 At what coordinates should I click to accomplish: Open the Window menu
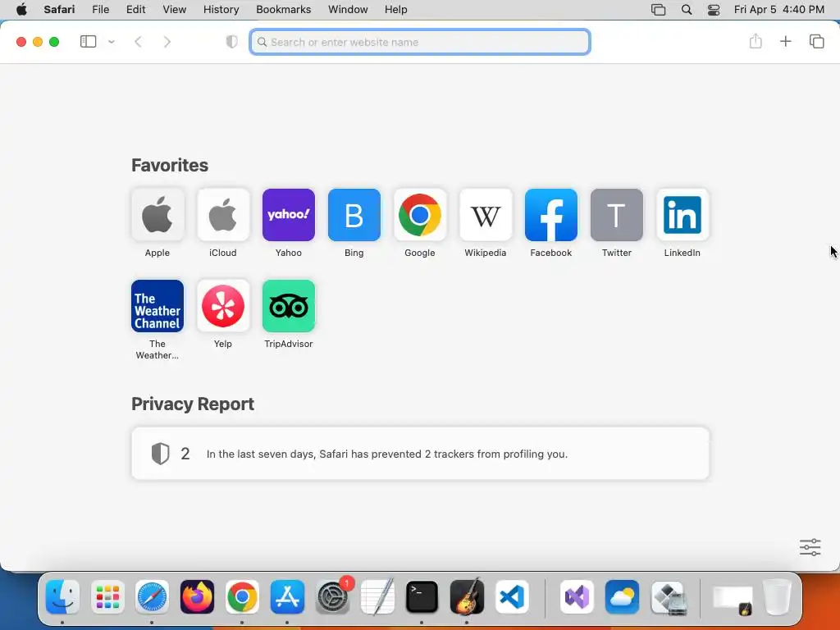click(348, 10)
